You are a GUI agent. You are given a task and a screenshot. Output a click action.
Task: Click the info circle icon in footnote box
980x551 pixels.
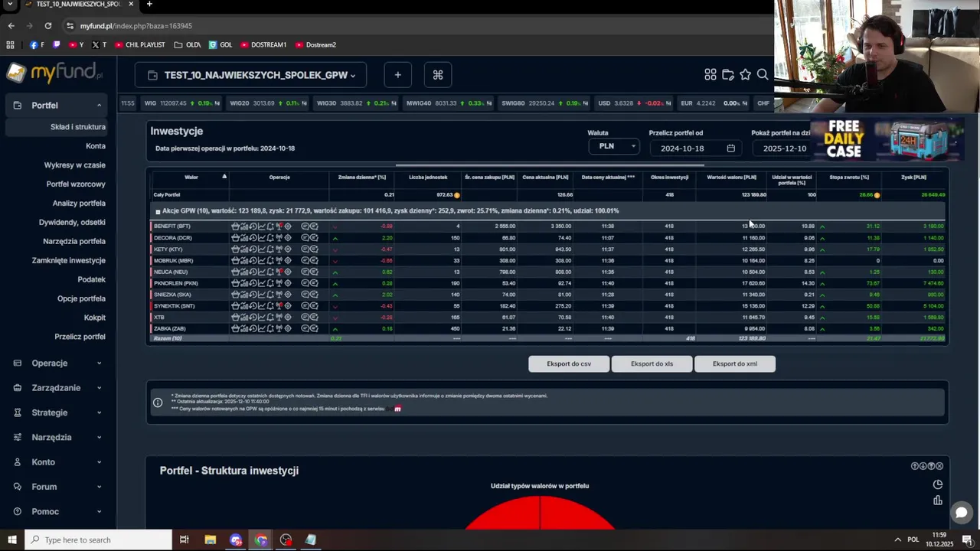(158, 403)
